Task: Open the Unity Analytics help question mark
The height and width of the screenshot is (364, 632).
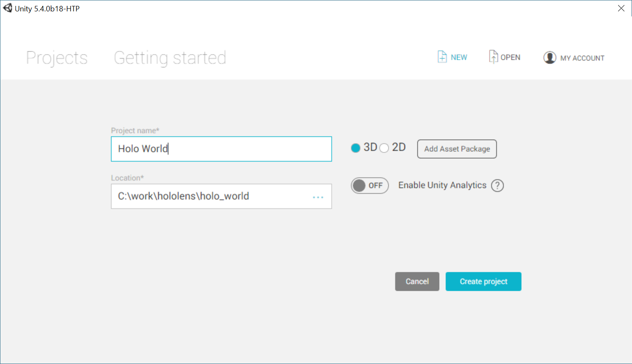Action: pos(497,186)
